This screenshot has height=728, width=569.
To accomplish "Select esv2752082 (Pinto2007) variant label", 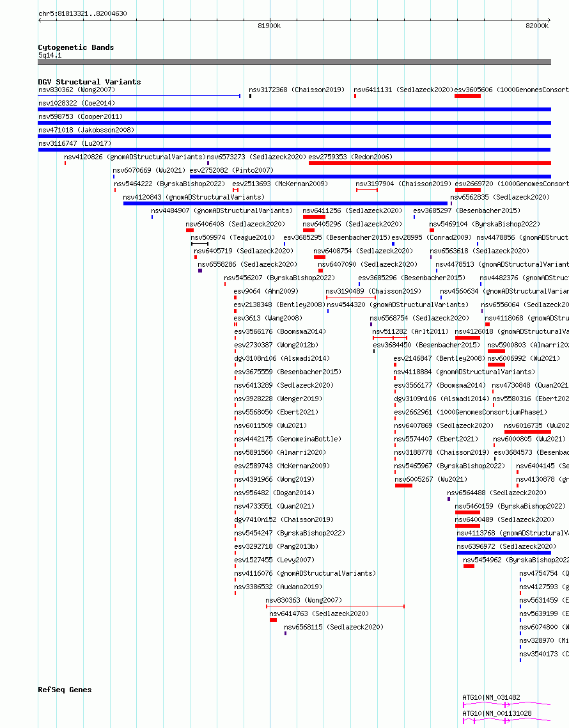I will tap(231, 170).
